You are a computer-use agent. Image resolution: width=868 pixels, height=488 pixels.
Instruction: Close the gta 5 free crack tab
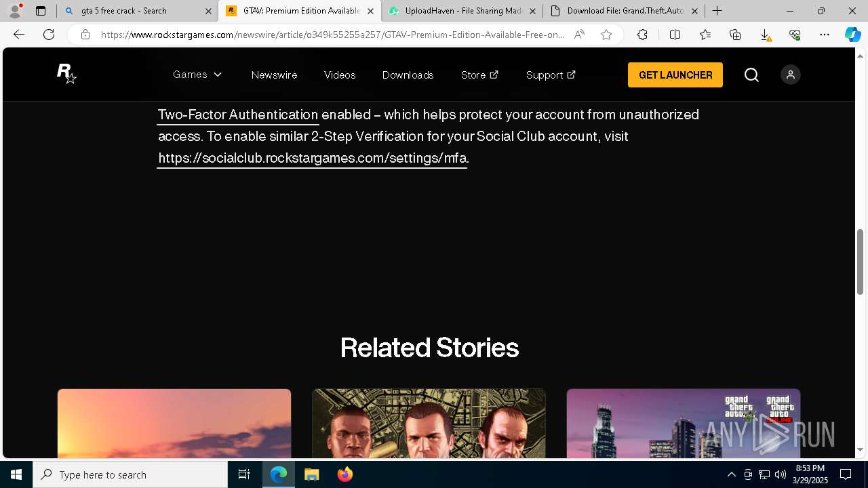[208, 11]
